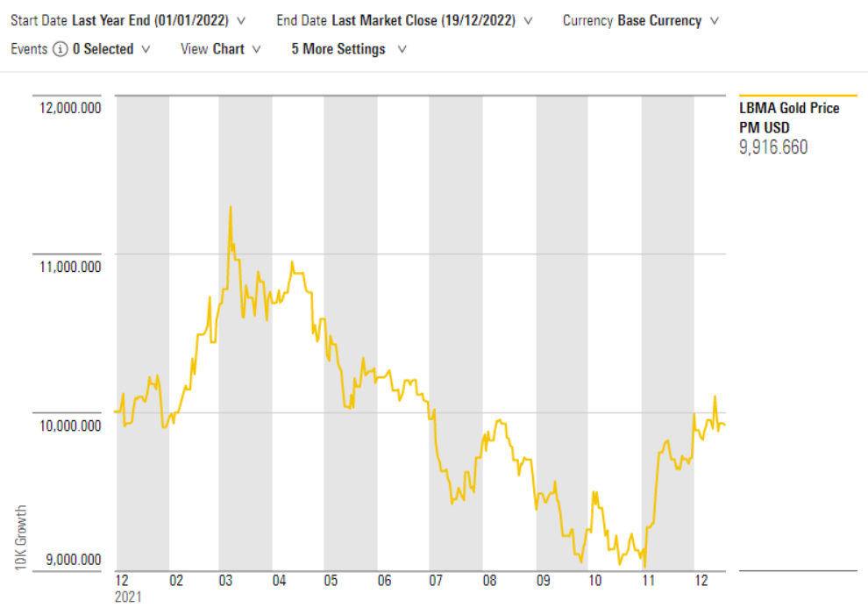Click the Events info icon
Screen dimensions: 868x615
[60, 49]
